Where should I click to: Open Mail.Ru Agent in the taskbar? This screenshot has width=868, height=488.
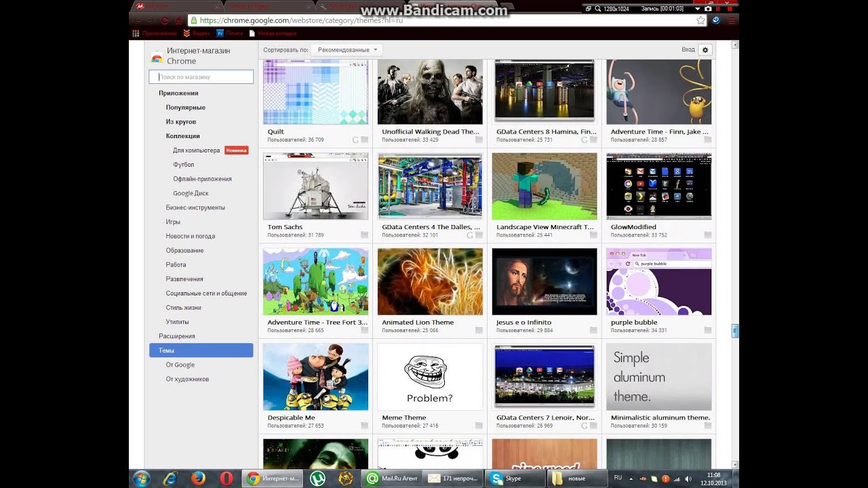click(x=390, y=479)
